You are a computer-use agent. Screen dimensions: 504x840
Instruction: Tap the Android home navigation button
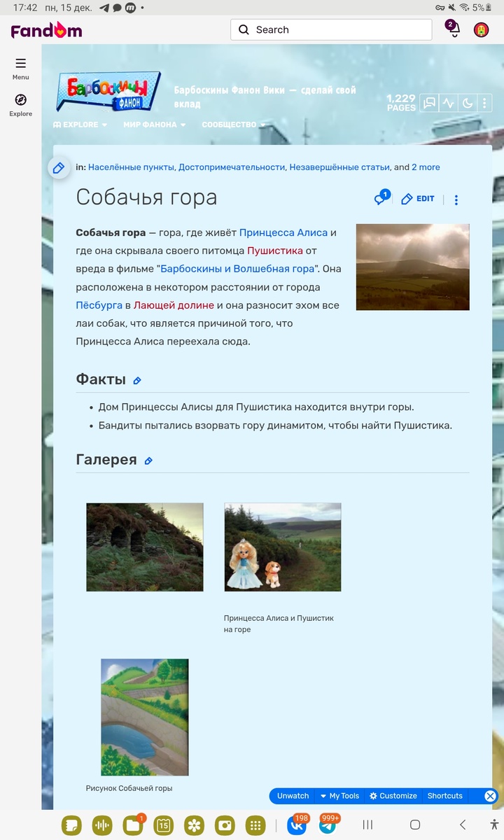tap(414, 825)
